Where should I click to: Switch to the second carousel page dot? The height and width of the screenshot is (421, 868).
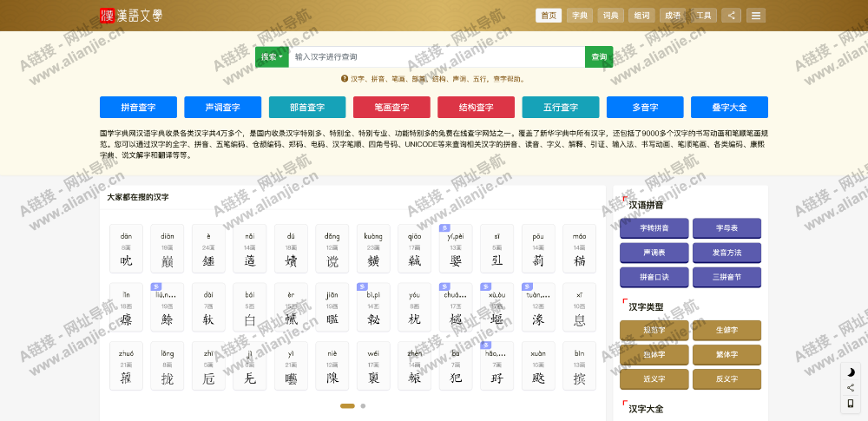click(363, 406)
